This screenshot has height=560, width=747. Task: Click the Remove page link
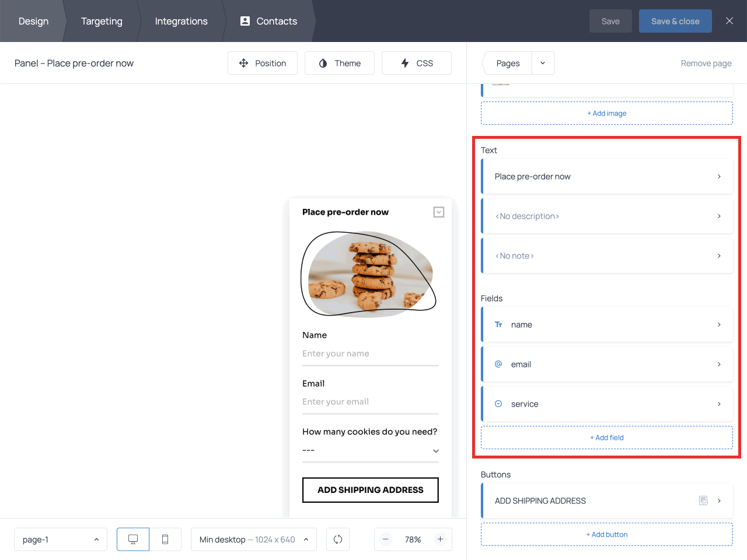tap(706, 63)
